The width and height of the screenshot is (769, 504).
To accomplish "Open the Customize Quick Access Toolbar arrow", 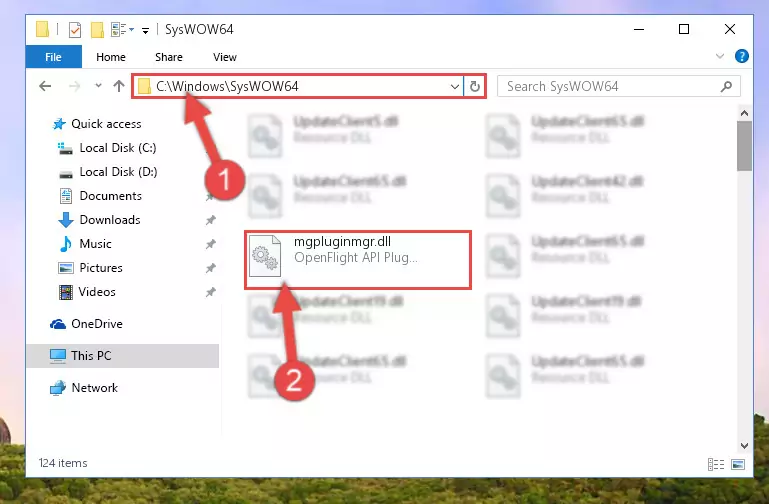I will point(145,31).
